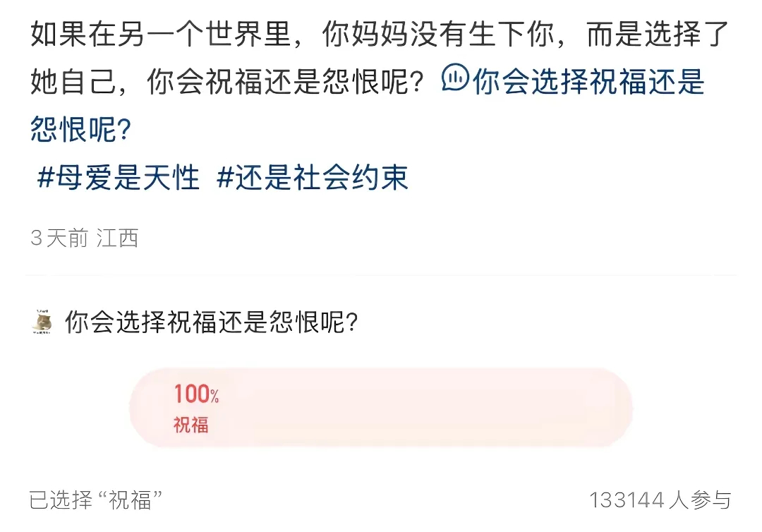Tap the main post body text
762x532 pixels.
pos(282,40)
